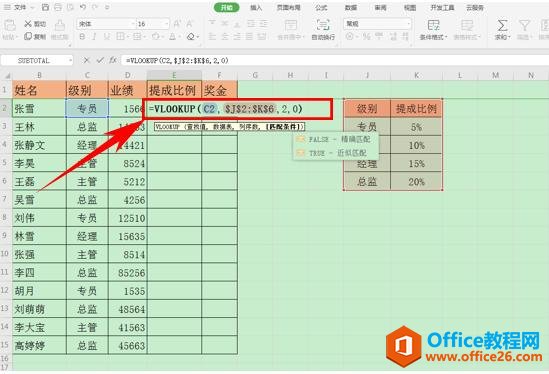Click the Cut (剪切) scissors button
Screen dimensions: 549x374
point(35,24)
